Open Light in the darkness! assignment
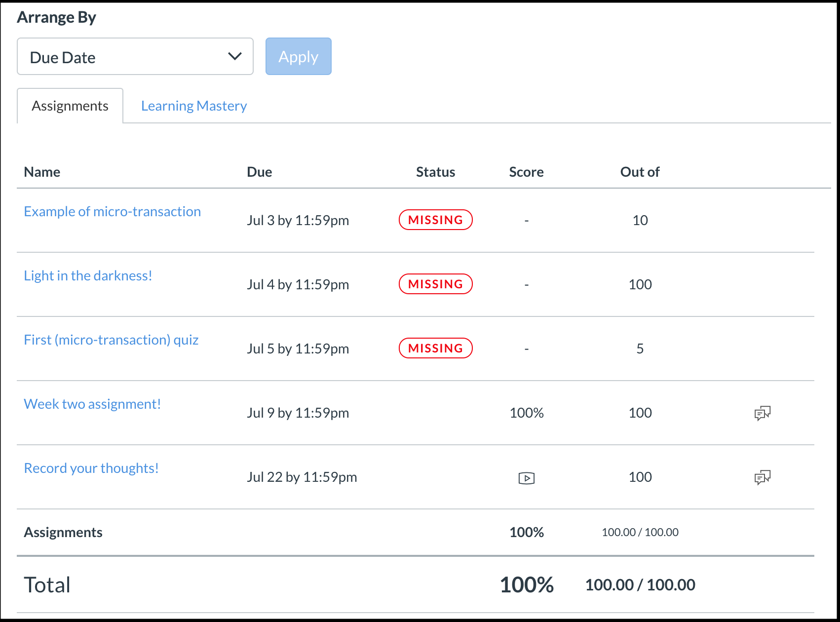Viewport: 840px width, 622px height. (x=88, y=275)
